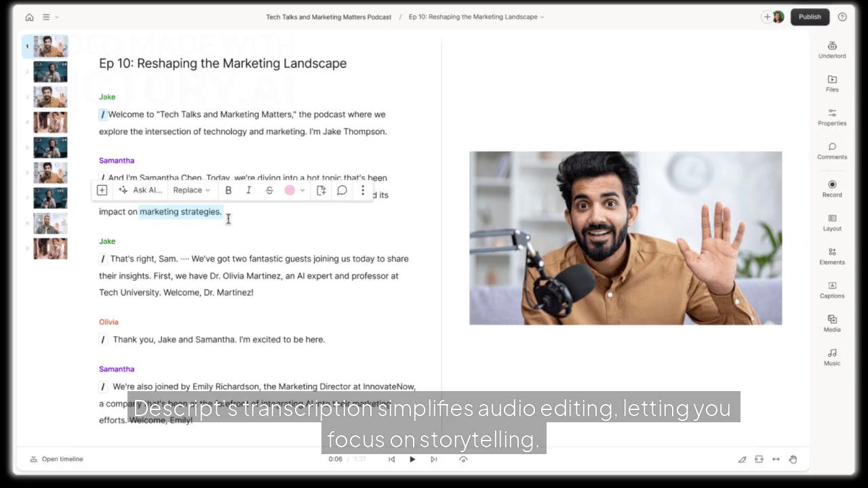Screen dimensions: 868x488
Task: Expand the highlight color chevron
Action: point(302,190)
